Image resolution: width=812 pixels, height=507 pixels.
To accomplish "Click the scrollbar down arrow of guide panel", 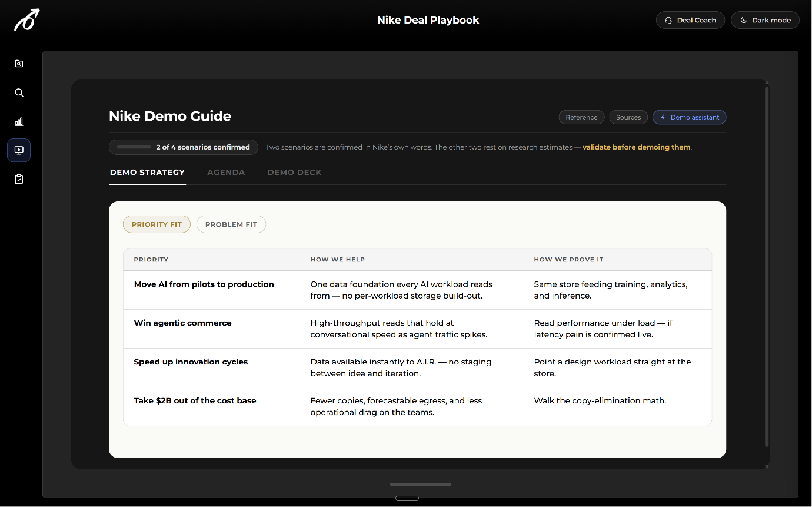I will pyautogui.click(x=767, y=466).
